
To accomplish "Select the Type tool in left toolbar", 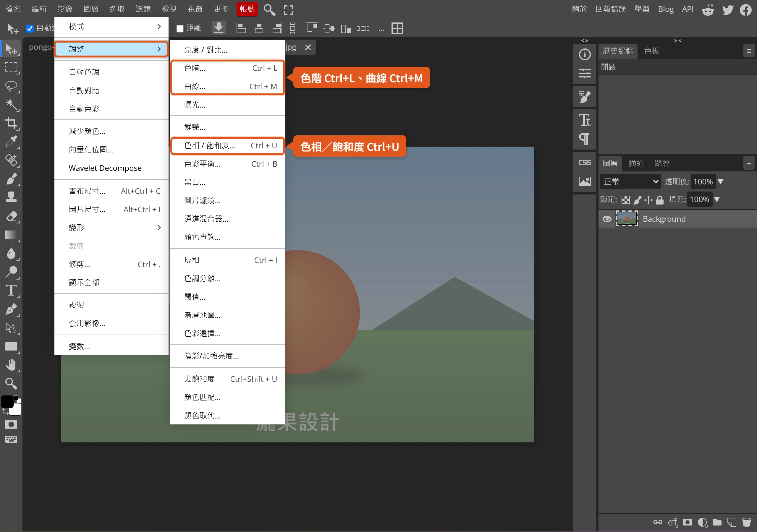I will 12,291.
